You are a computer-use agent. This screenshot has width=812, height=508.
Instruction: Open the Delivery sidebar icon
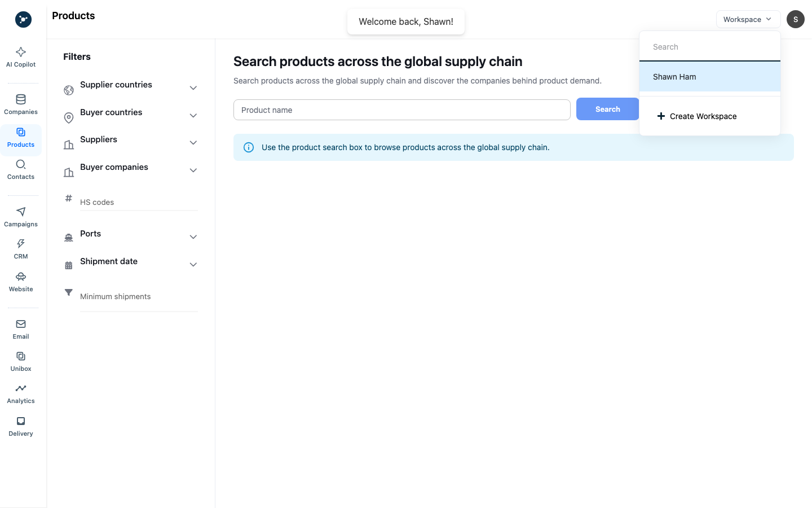click(21, 426)
